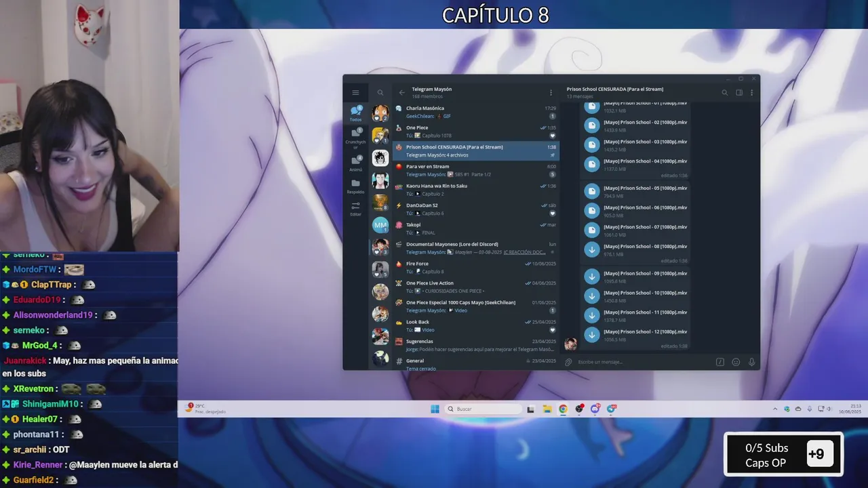Screen dimensions: 868x488
Task: Open the Charla Masónica topic
Action: tap(476, 112)
